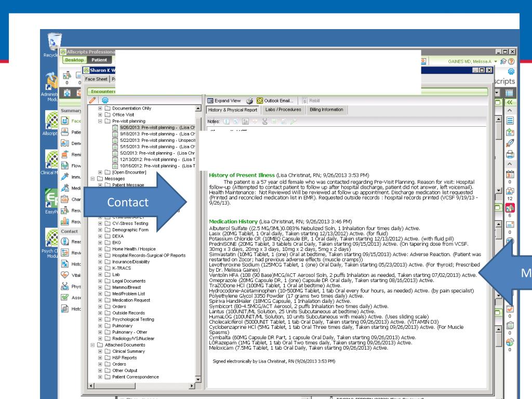
Task: Click the tree horizontal scrollbar thumb
Action: tap(114, 386)
